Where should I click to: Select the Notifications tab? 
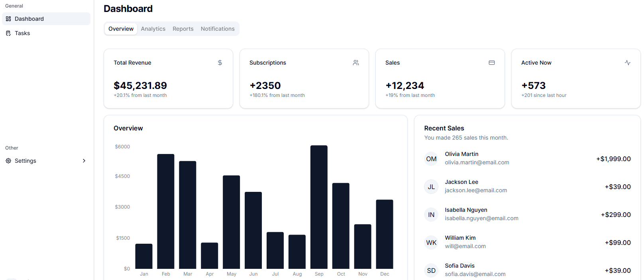pos(218,29)
